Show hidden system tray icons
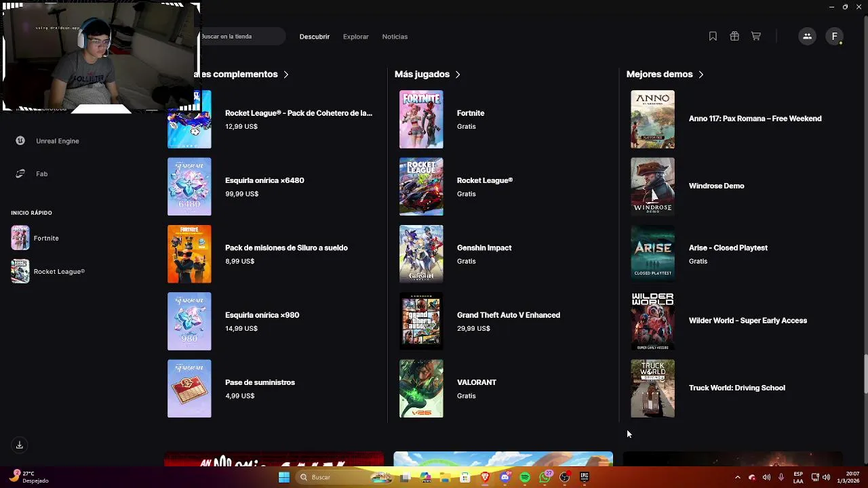868x488 pixels. [x=738, y=477]
